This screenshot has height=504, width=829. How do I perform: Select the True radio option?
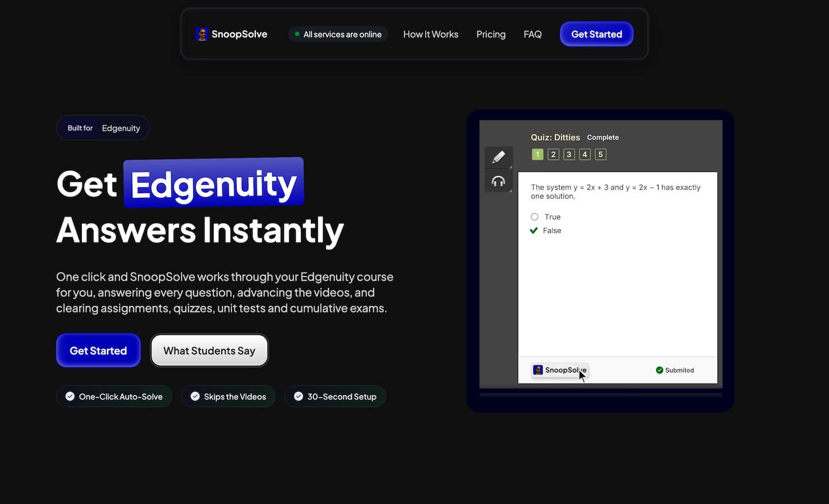click(x=534, y=217)
